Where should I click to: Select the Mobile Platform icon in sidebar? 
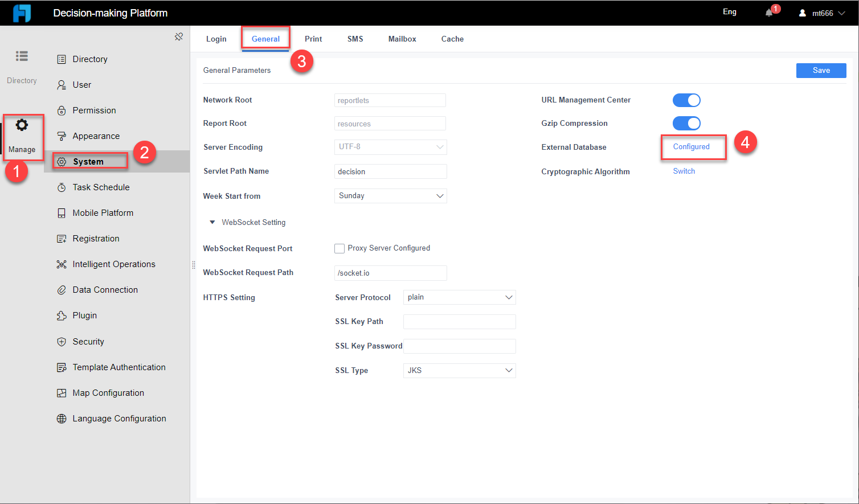(61, 212)
